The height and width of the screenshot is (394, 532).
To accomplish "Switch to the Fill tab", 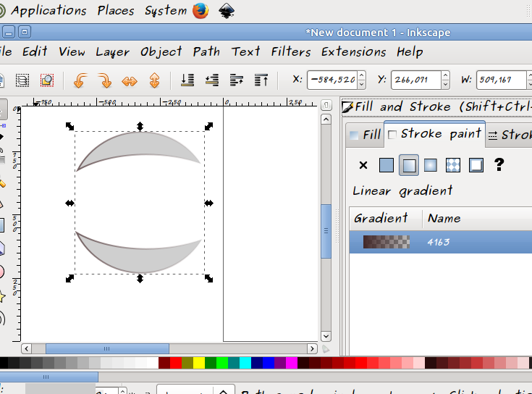I will click(365, 135).
